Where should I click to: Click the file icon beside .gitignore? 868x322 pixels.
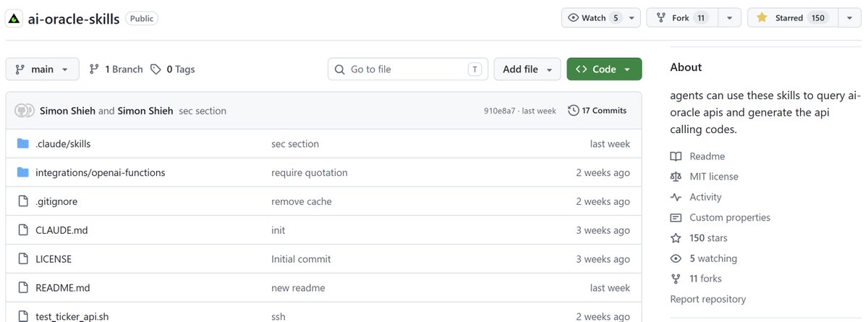click(22, 201)
